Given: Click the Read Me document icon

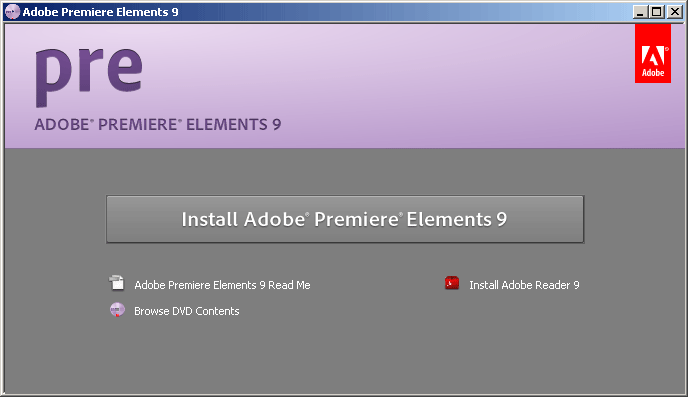Looking at the screenshot, I should [x=117, y=283].
